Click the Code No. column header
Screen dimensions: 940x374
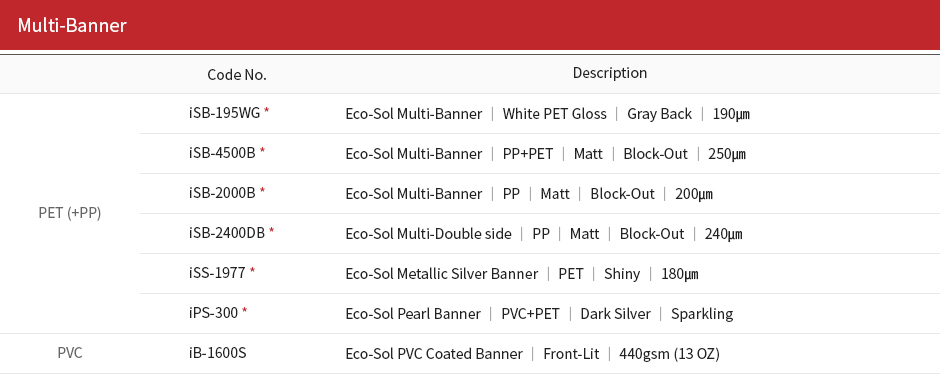click(x=237, y=74)
